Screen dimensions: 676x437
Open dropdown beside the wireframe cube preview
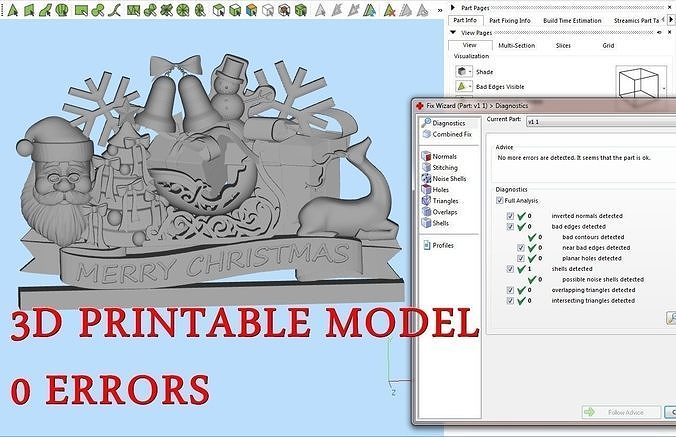[664, 88]
